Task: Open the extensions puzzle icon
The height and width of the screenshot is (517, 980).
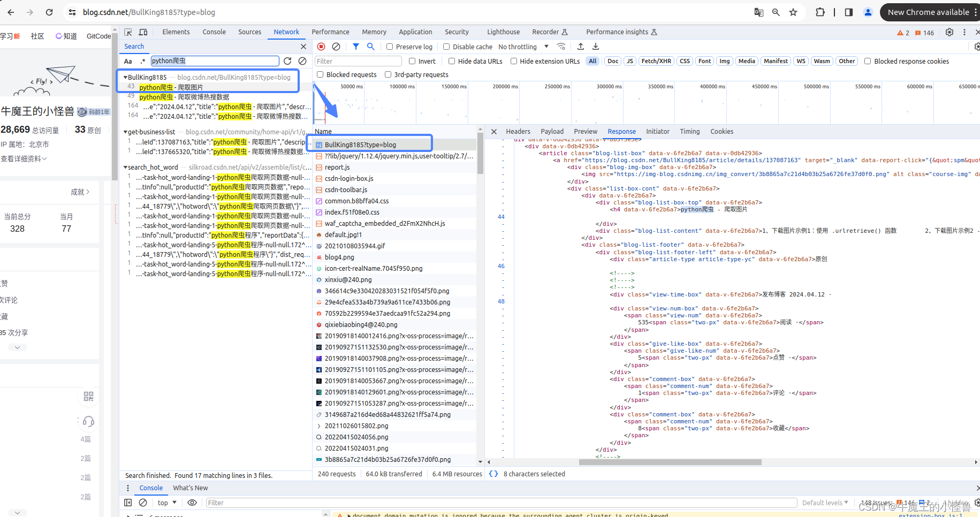Action: point(820,12)
